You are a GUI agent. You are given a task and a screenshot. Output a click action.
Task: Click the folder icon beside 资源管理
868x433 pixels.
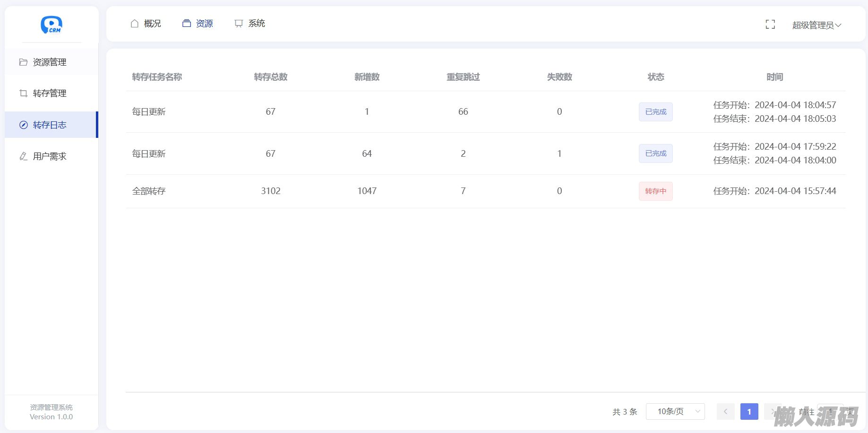pos(23,62)
